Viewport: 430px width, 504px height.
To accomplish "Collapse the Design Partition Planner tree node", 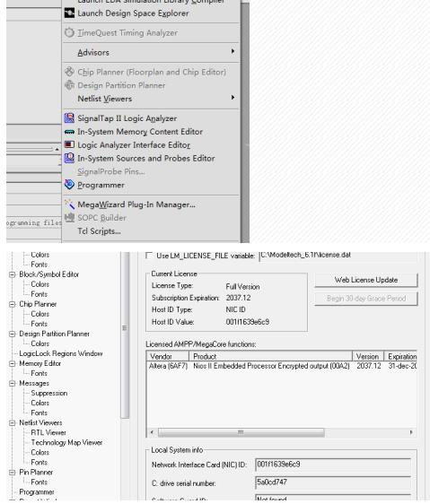I will click(13, 334).
